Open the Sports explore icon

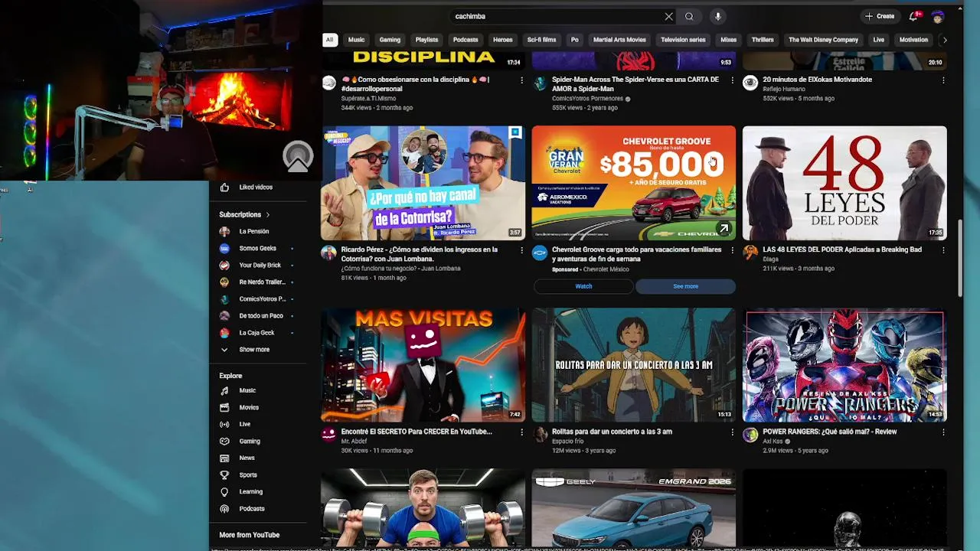(x=224, y=475)
